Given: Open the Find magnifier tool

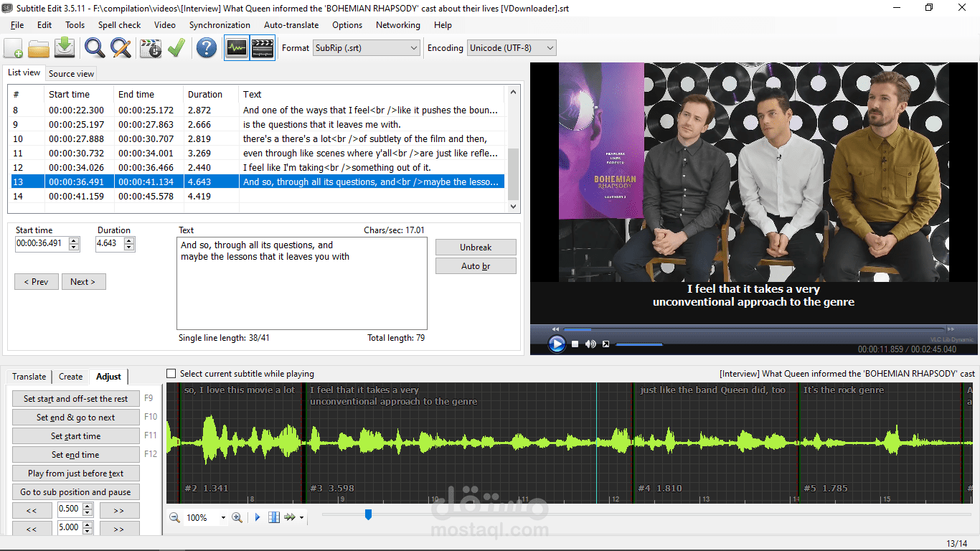Looking at the screenshot, I should 95,48.
